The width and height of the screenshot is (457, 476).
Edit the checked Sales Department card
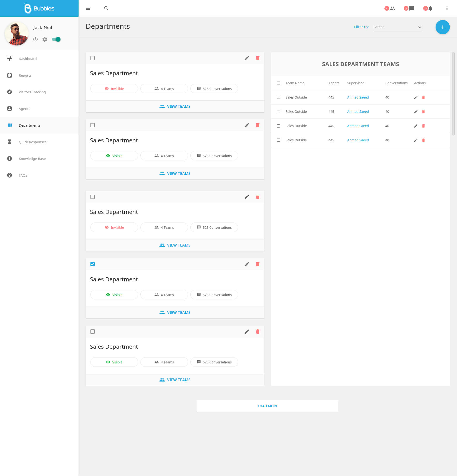tap(247, 264)
